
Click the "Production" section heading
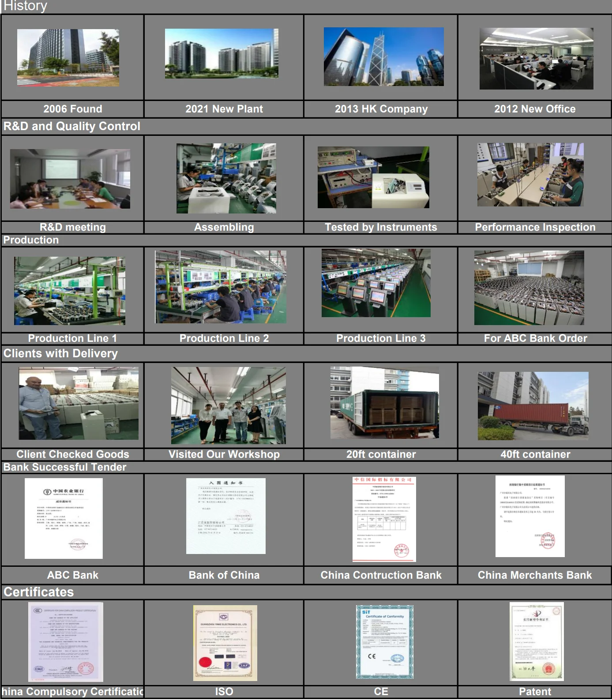31,240
